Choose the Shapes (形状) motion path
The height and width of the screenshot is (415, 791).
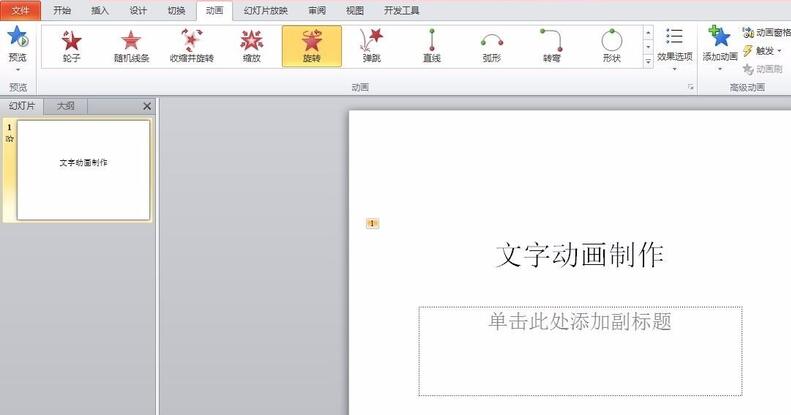click(611, 46)
